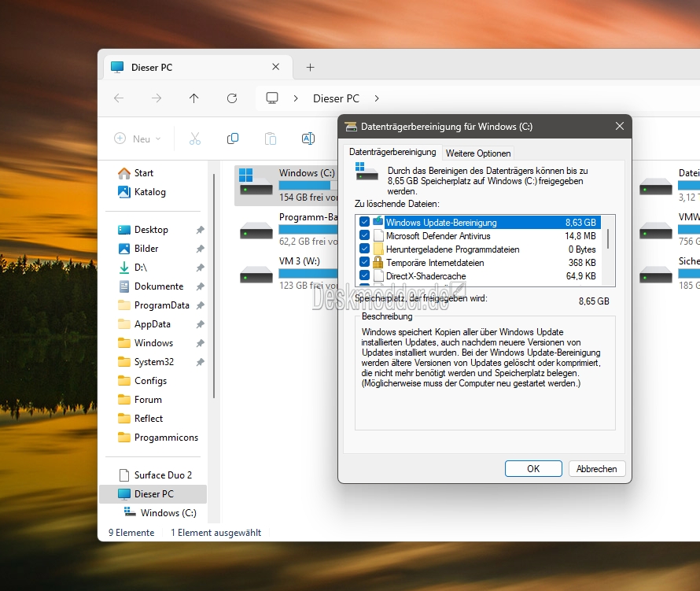
Task: Click the pin icon next to Desktop
Action: tap(200, 230)
